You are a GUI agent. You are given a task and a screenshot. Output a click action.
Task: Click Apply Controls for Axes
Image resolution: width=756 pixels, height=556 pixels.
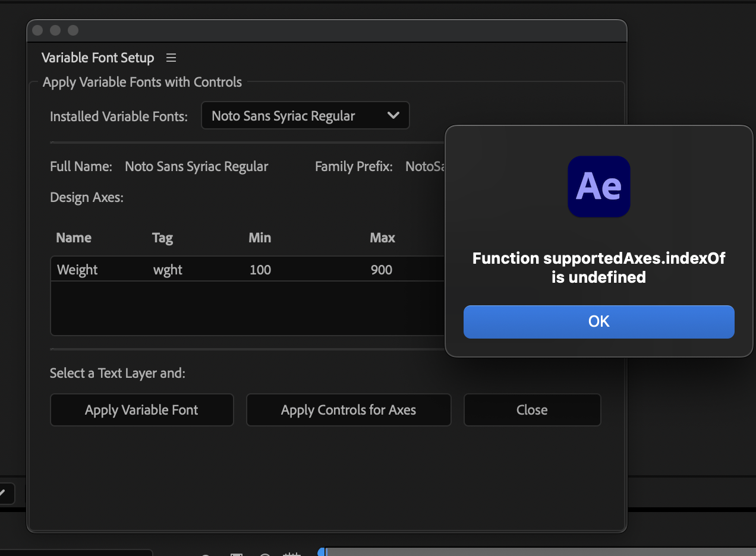348,410
